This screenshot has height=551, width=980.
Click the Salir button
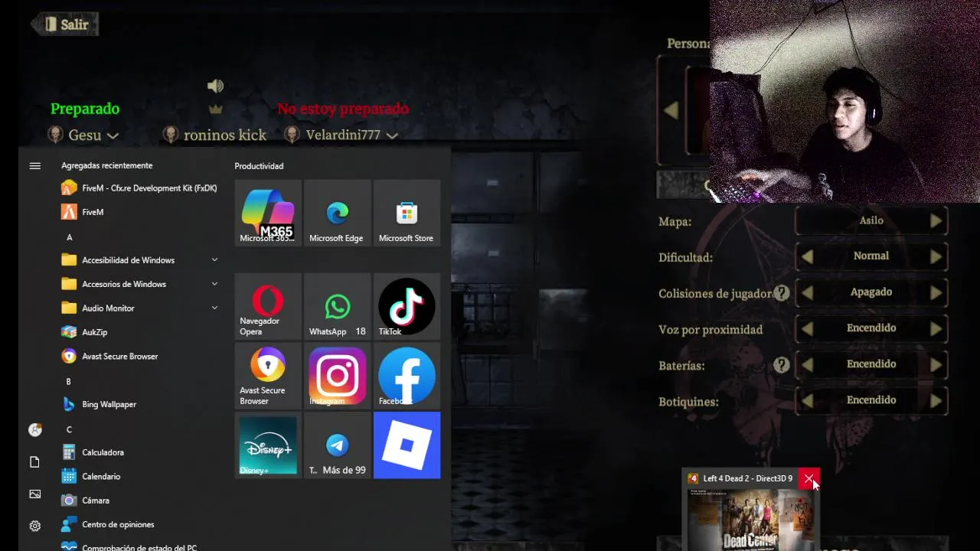tap(65, 24)
